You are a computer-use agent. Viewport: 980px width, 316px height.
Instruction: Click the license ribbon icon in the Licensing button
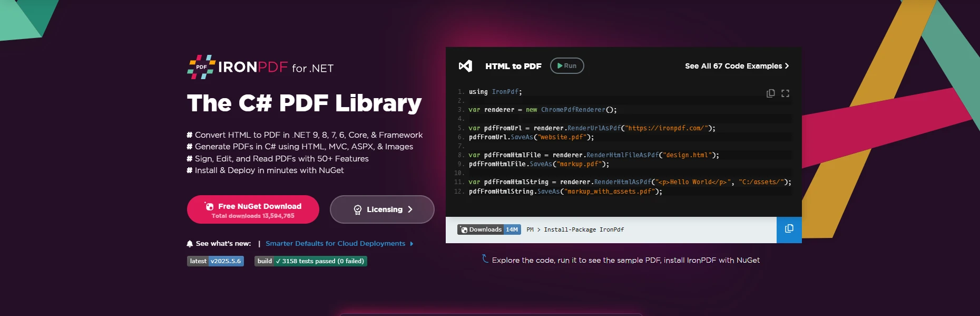pyautogui.click(x=358, y=210)
